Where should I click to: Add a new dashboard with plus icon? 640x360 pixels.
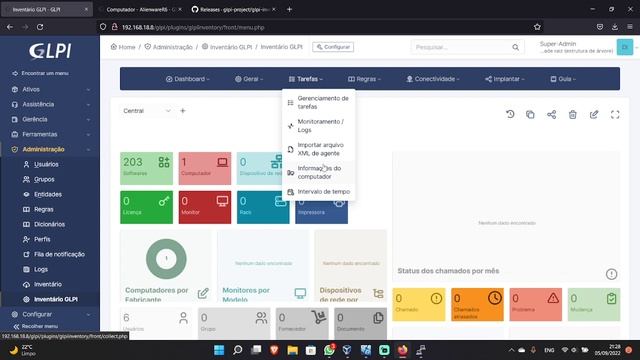tap(183, 111)
